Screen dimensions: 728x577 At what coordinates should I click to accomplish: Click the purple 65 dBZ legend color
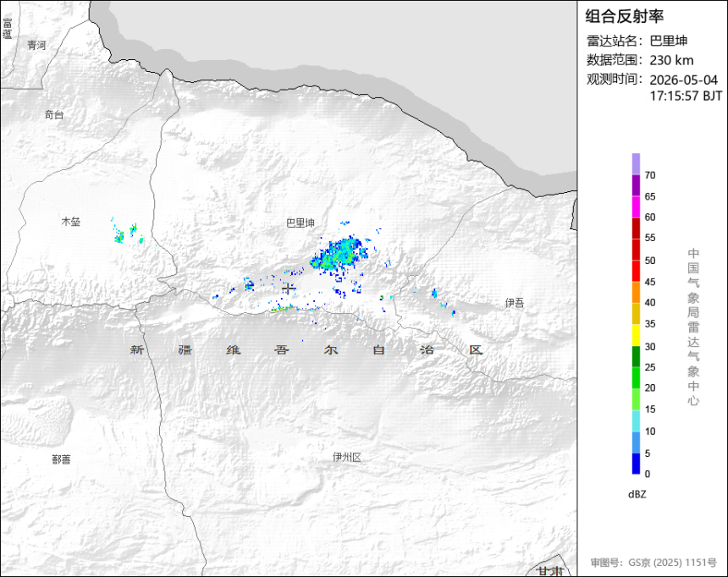tap(636, 185)
